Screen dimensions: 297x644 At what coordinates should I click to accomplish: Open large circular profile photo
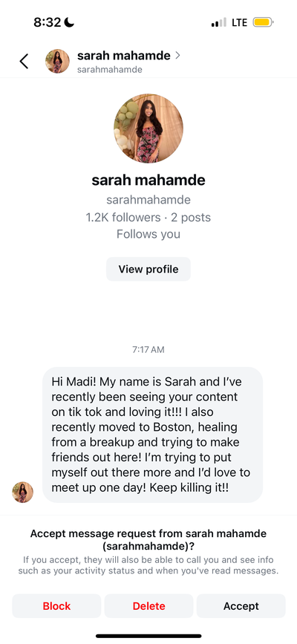click(148, 129)
